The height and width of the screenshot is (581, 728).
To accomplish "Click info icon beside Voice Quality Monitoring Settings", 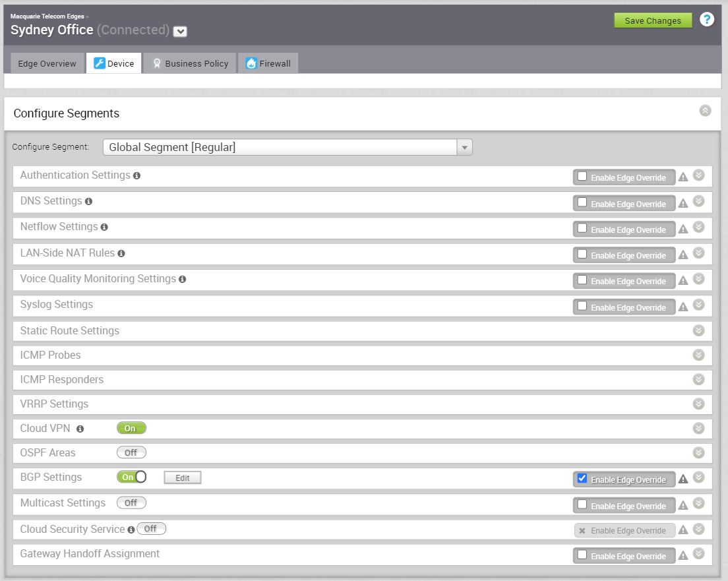I will click(183, 280).
